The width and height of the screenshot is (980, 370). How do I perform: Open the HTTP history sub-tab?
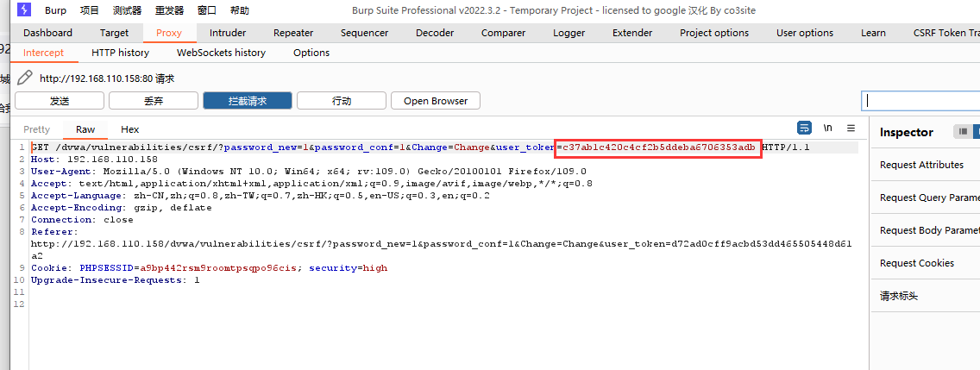pyautogui.click(x=121, y=53)
